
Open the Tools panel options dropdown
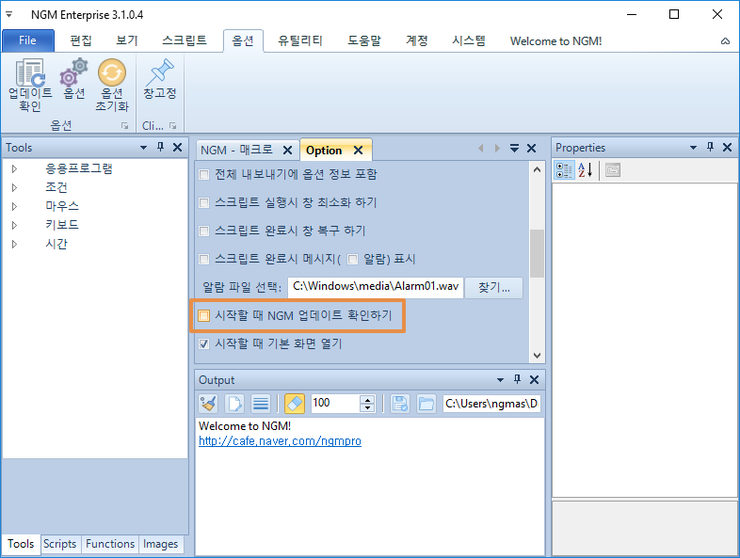[143, 148]
